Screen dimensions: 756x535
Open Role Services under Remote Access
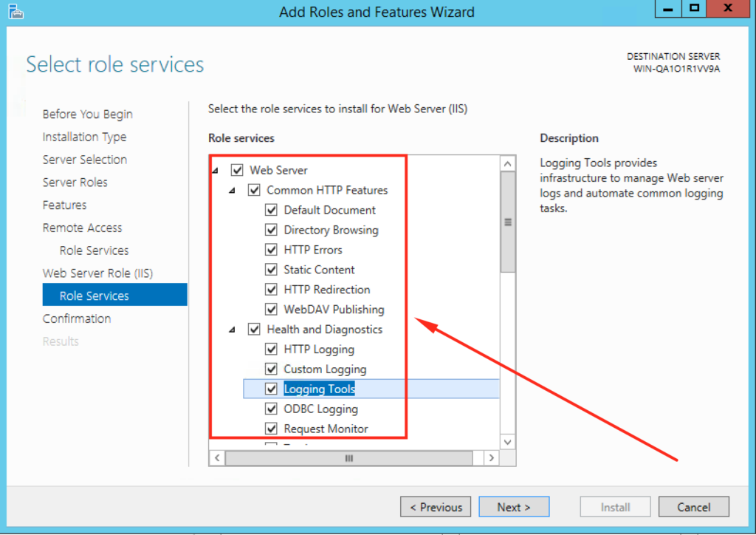[94, 251]
